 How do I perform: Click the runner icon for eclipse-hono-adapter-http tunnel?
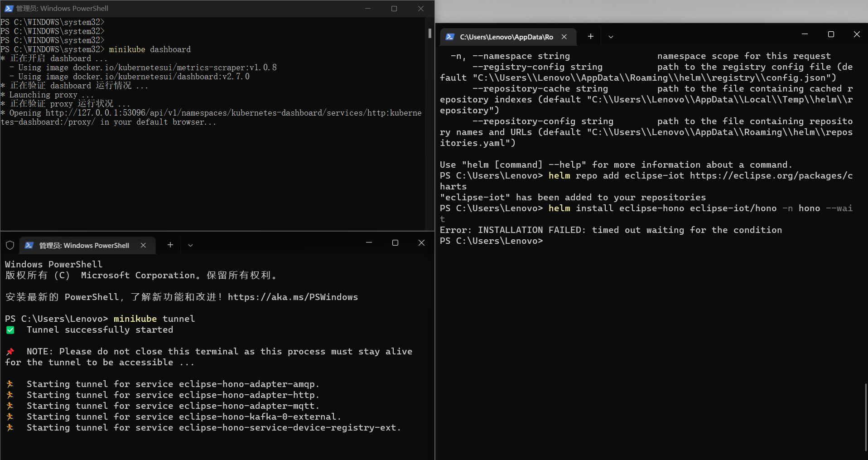(x=10, y=395)
